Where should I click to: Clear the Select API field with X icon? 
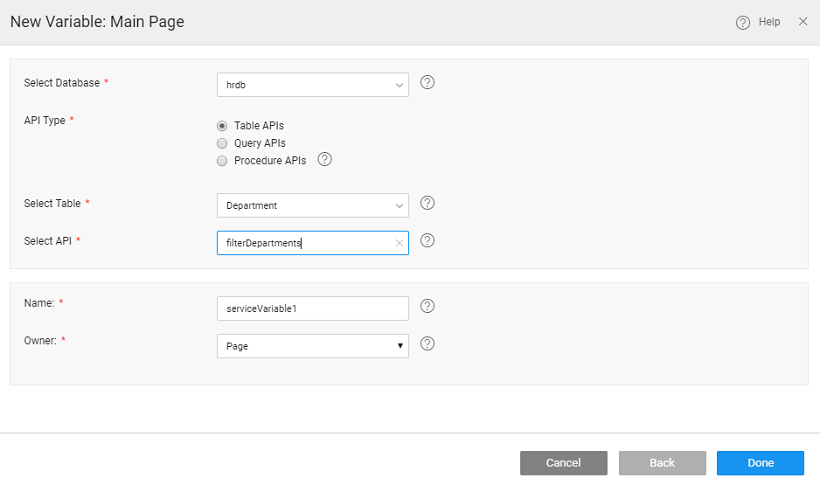(x=399, y=243)
